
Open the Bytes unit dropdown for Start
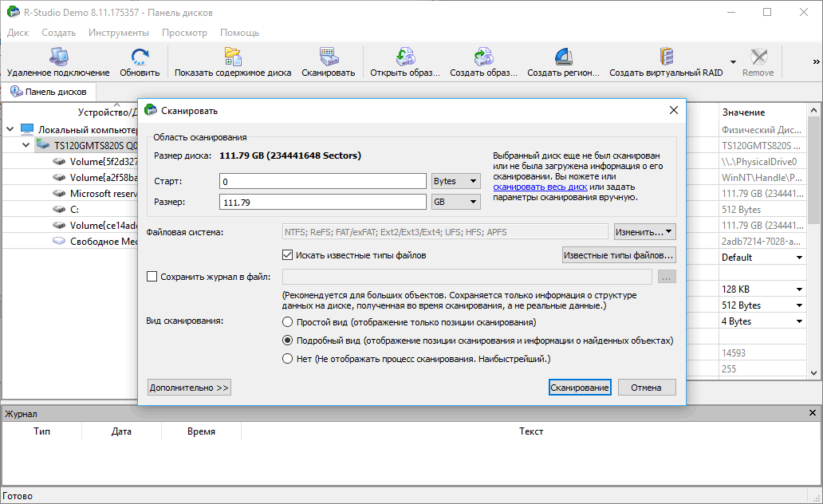(455, 181)
